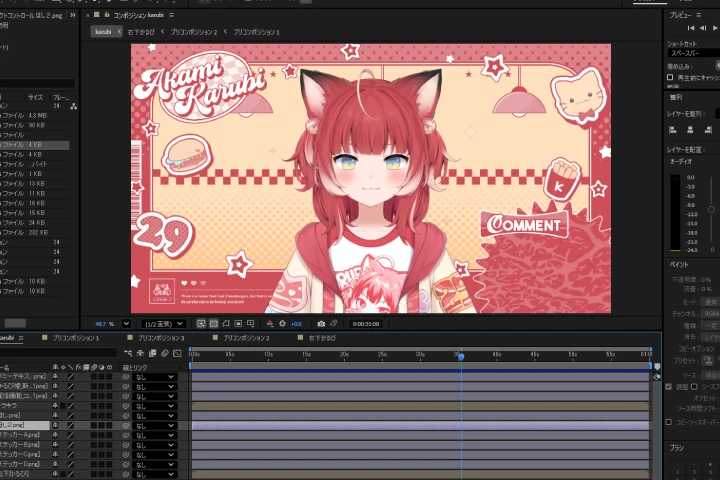The image size is (720, 480).
Task: Open the magnification ratio dropdown
Action: click(126, 324)
